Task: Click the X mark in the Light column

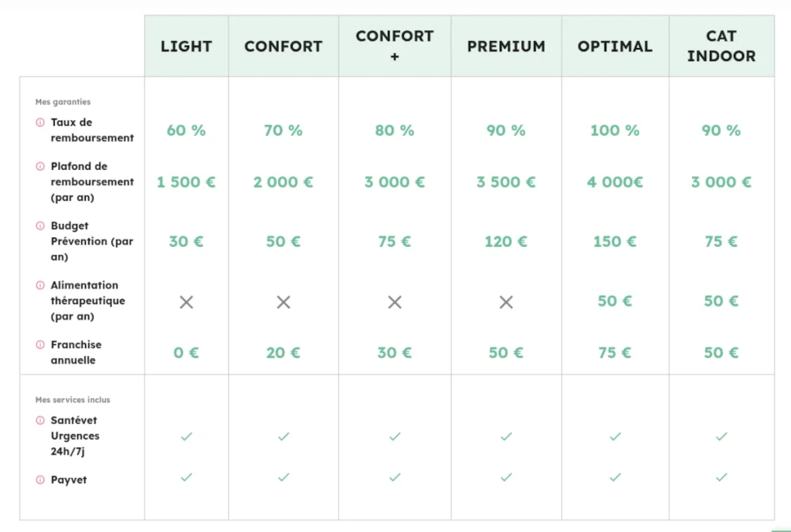Action: 186,302
